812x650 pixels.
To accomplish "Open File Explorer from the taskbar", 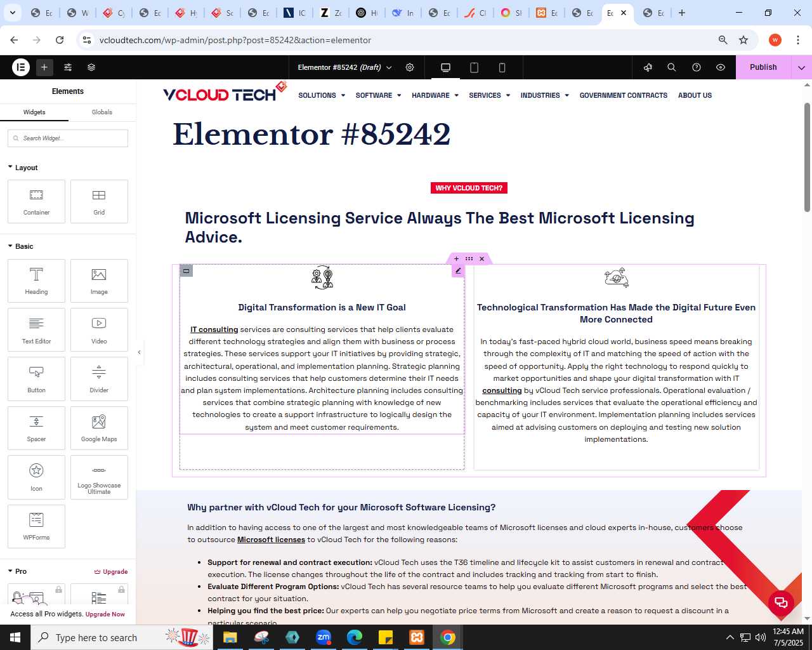I will click(230, 637).
